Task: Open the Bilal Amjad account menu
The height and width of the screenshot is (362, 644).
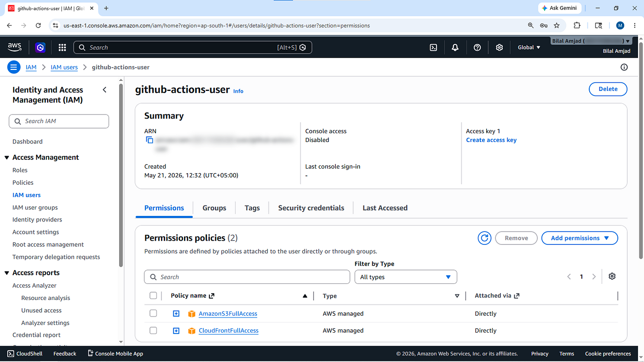Action: click(x=591, y=41)
